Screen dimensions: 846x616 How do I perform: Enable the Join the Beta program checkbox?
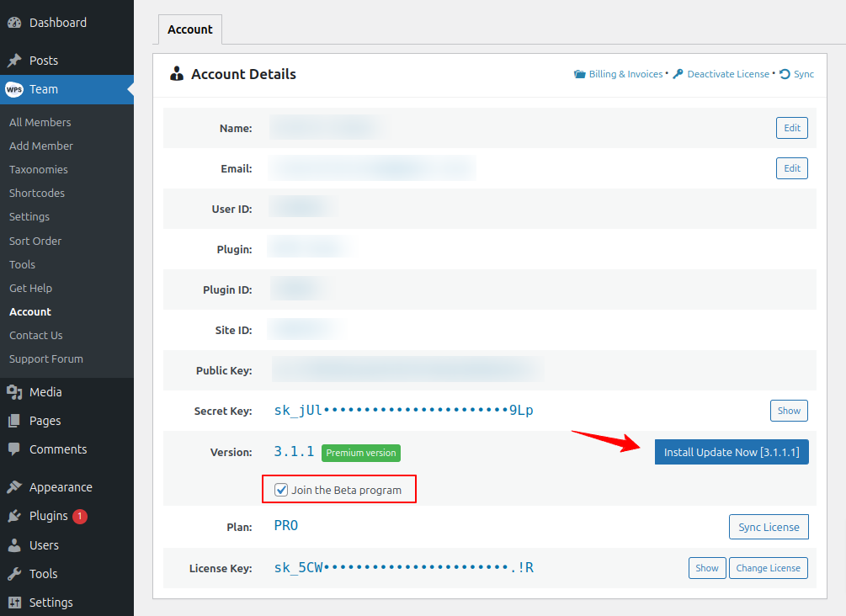pos(280,489)
